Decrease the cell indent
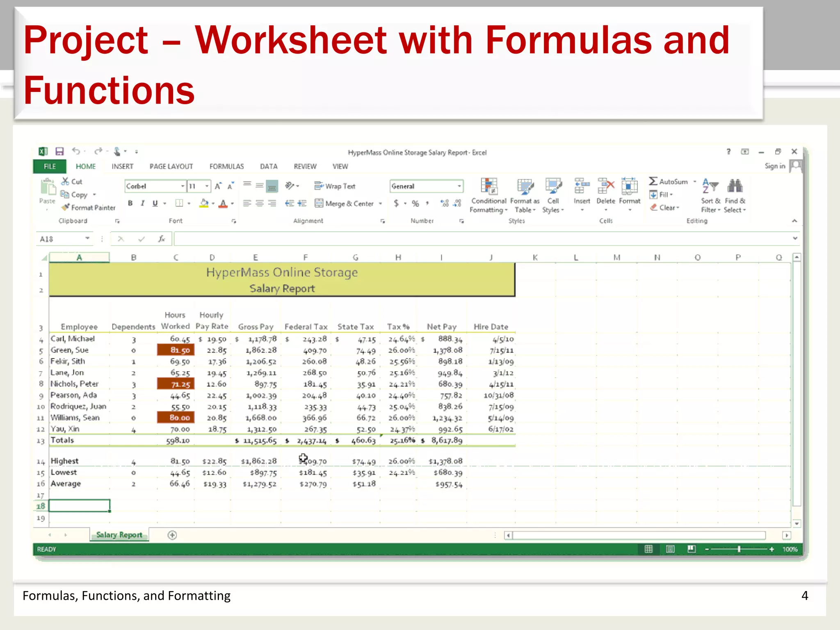Screen dimensions: 840x630 pos(290,203)
